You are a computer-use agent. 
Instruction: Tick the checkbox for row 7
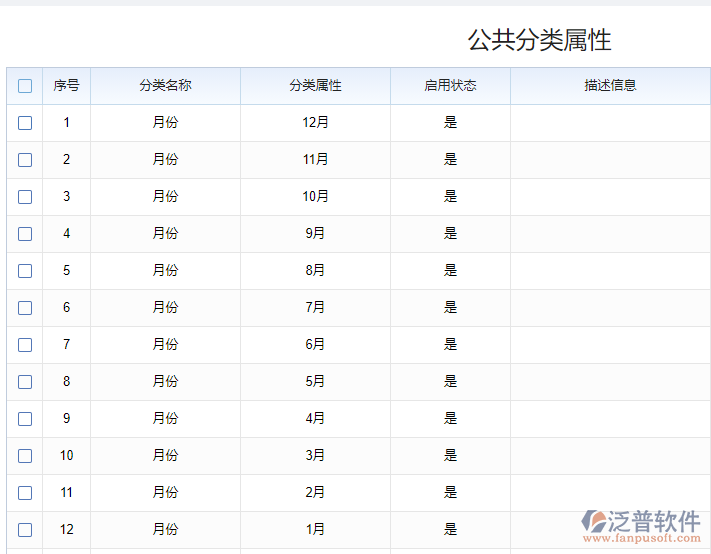[25, 345]
